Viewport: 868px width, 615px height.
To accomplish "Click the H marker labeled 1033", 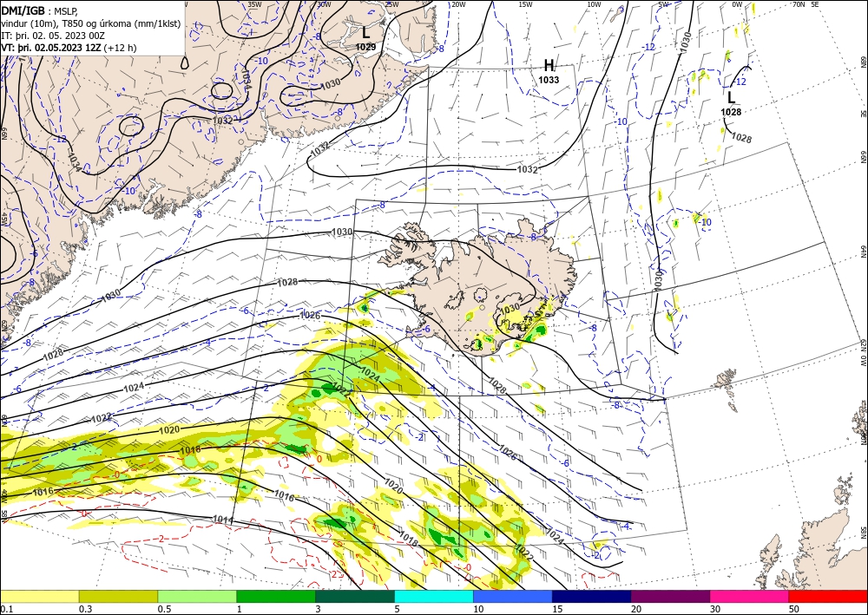I will (x=549, y=66).
